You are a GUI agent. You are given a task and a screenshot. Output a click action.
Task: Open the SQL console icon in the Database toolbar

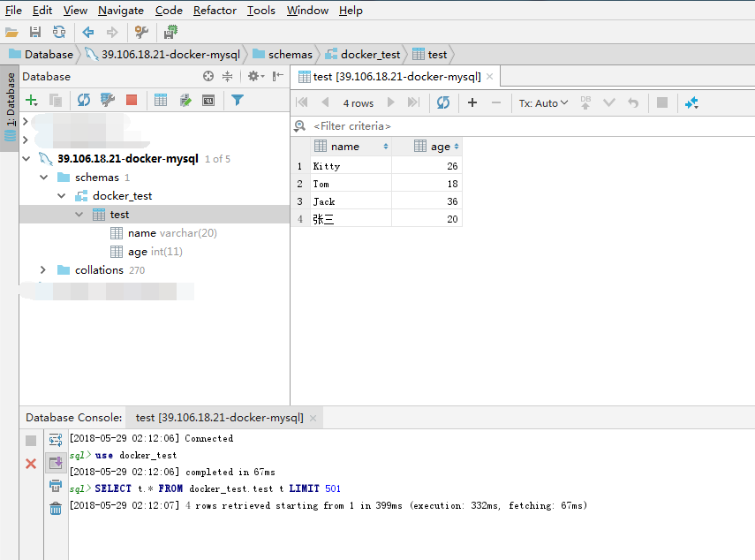click(x=208, y=100)
